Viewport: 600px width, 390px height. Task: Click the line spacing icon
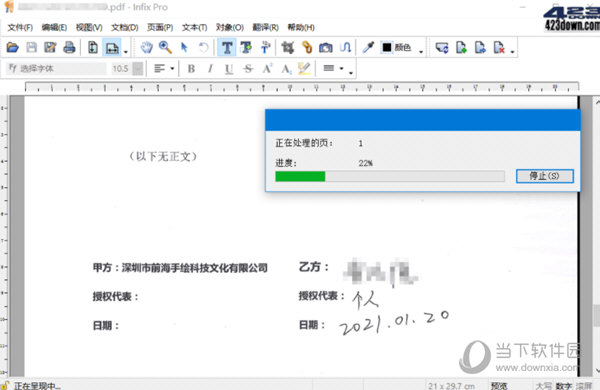point(329,68)
